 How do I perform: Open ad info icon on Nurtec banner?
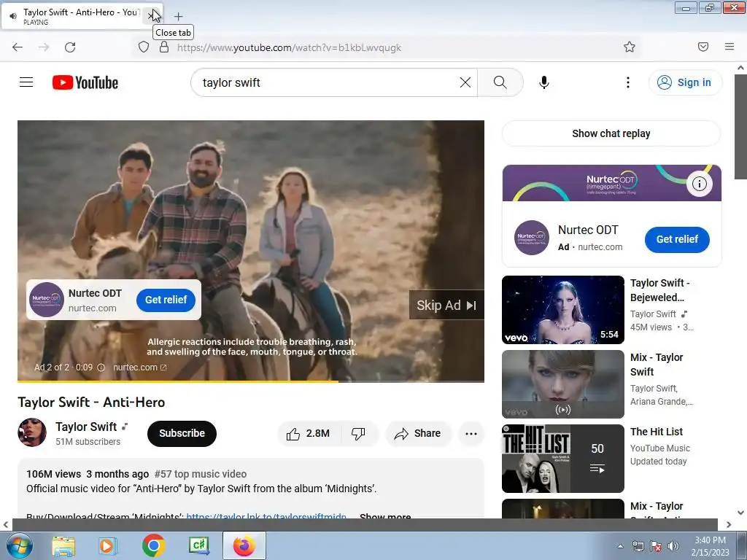[699, 183]
